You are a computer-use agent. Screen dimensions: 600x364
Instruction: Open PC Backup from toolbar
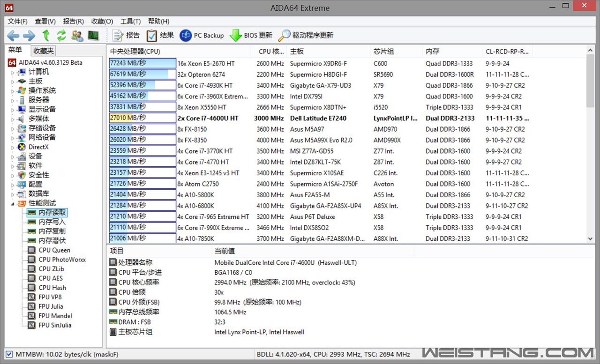point(202,35)
